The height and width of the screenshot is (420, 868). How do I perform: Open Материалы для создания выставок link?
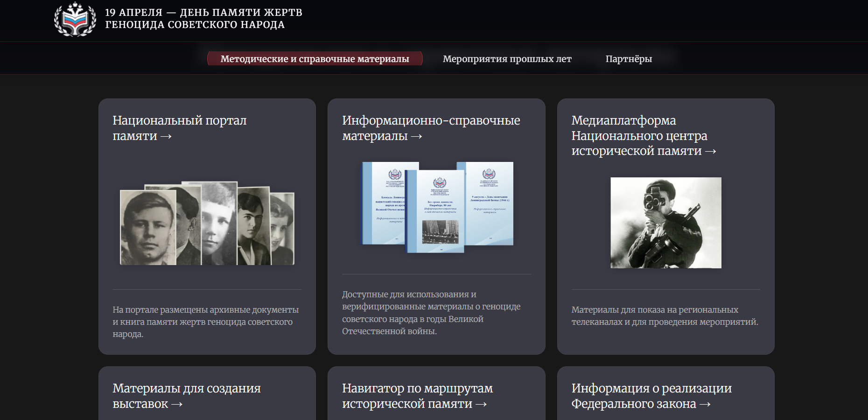tap(186, 389)
